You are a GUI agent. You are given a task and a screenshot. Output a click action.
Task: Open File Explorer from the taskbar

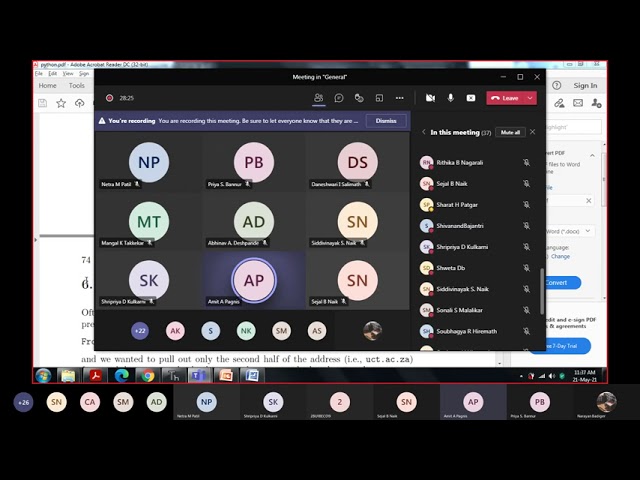pyautogui.click(x=68, y=376)
